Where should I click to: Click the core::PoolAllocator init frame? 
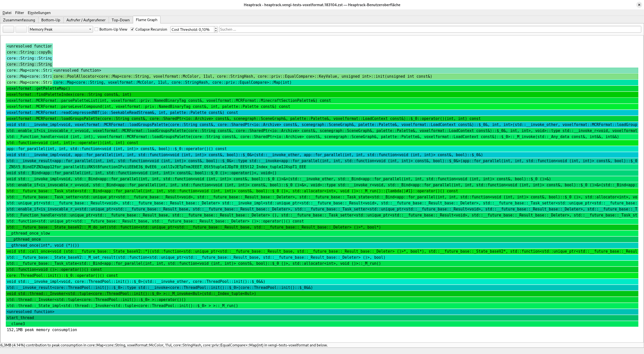(345, 76)
